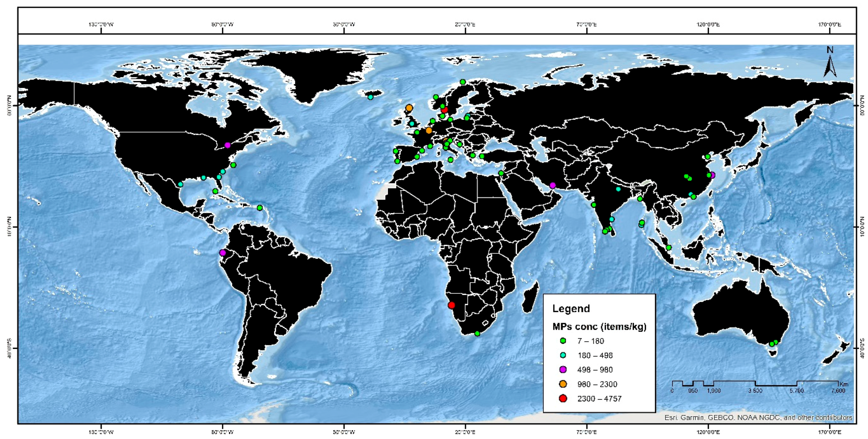
Task: Click the purple marker near the Persian Gulf
Action: pos(552,186)
